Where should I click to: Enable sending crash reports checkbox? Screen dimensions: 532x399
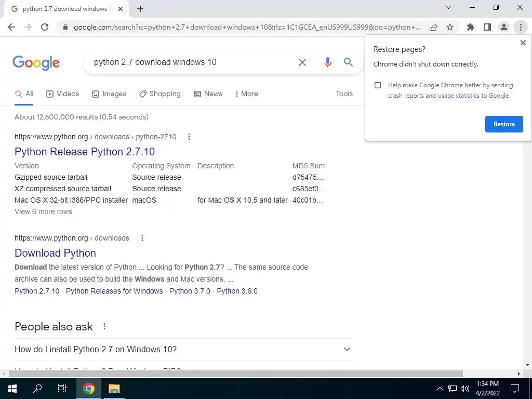point(378,85)
